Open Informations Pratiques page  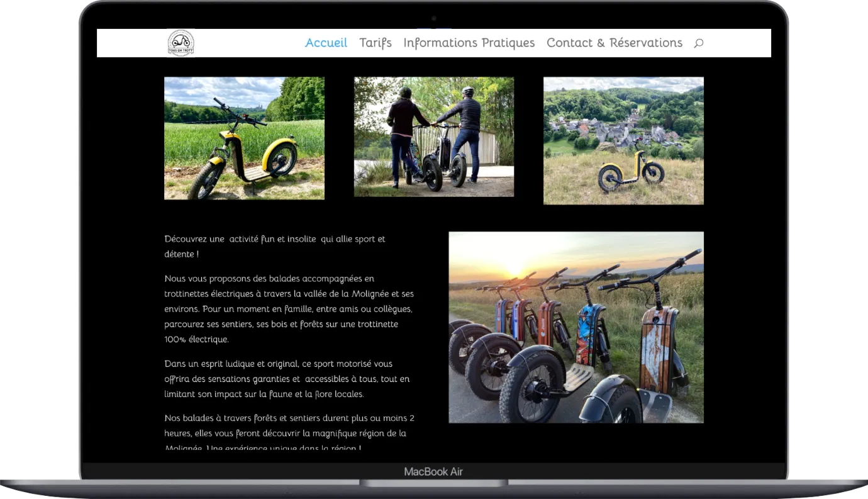469,43
